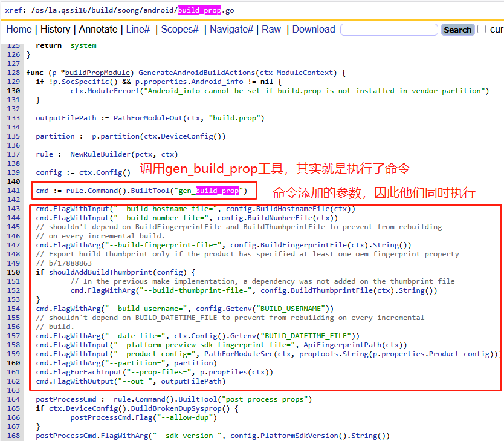504x441 pixels.
Task: Follow shouldAddBuildThumbprint symbol link
Action: pyautogui.click(x=100, y=272)
